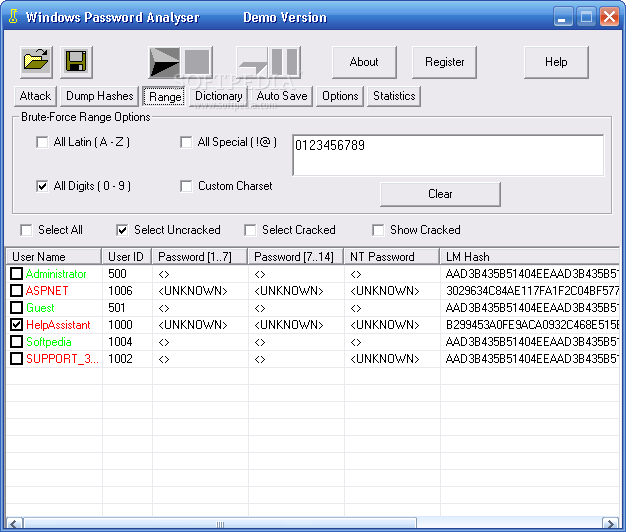Open the Dump Hashes tab

click(99, 96)
